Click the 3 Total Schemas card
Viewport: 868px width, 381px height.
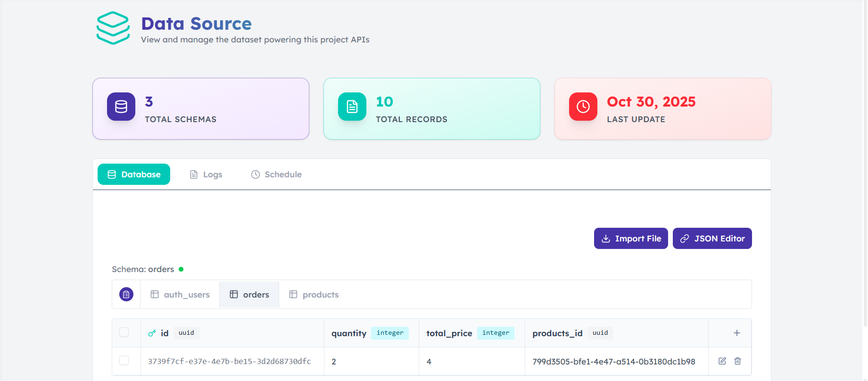tap(201, 108)
